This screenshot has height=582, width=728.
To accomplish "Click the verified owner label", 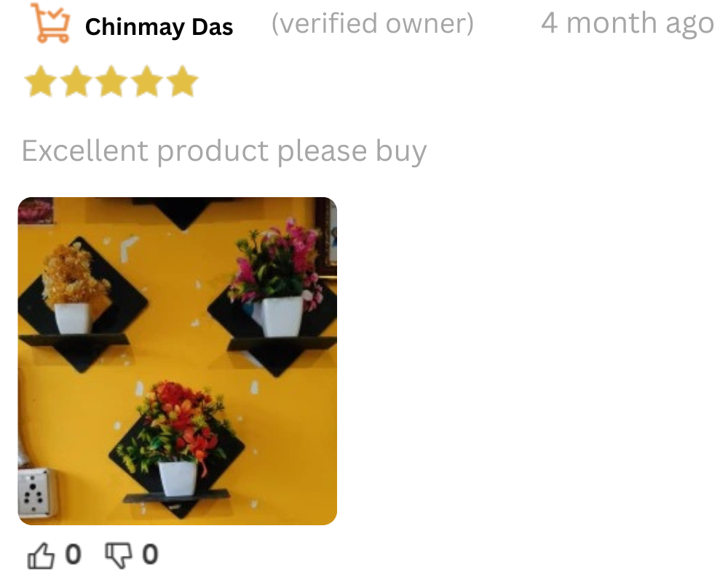I will [x=372, y=24].
